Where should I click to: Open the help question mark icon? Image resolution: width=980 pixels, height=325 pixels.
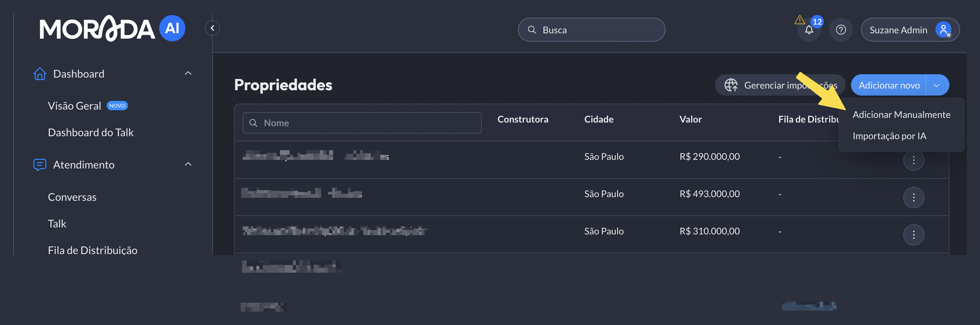[x=841, y=29]
